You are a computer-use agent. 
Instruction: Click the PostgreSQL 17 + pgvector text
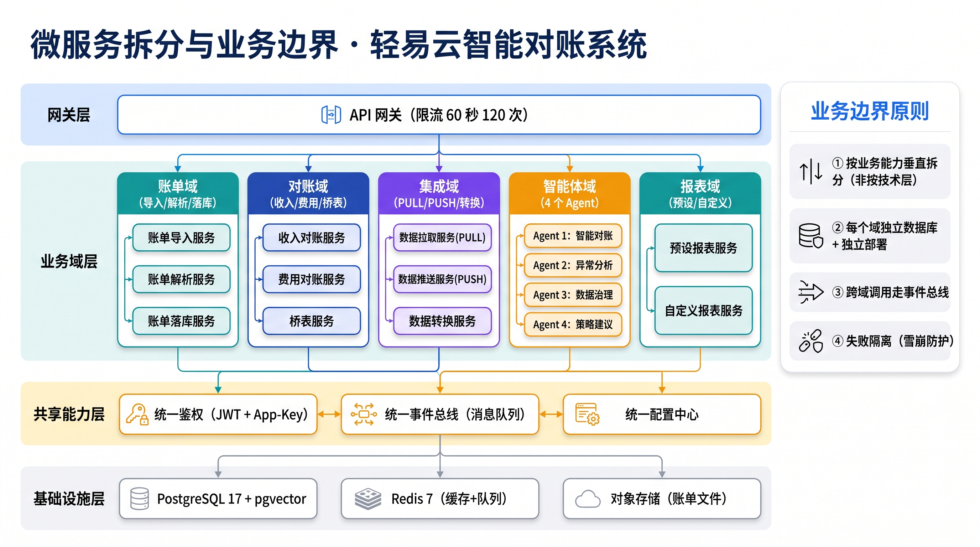pyautogui.click(x=232, y=499)
